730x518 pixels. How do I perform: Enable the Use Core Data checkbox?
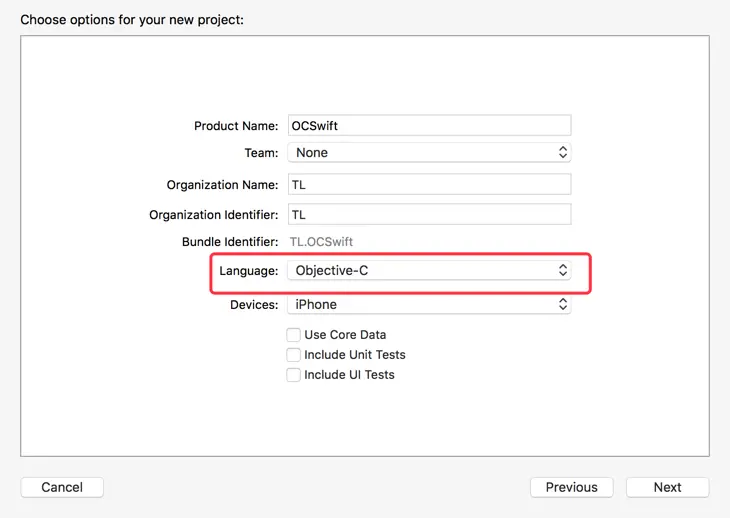point(294,335)
